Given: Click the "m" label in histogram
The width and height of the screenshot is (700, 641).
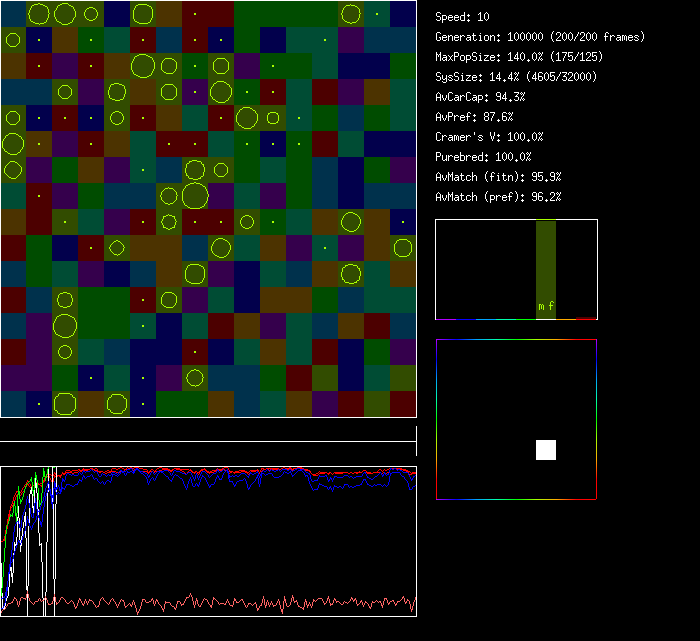Looking at the screenshot, I should coord(541,306).
